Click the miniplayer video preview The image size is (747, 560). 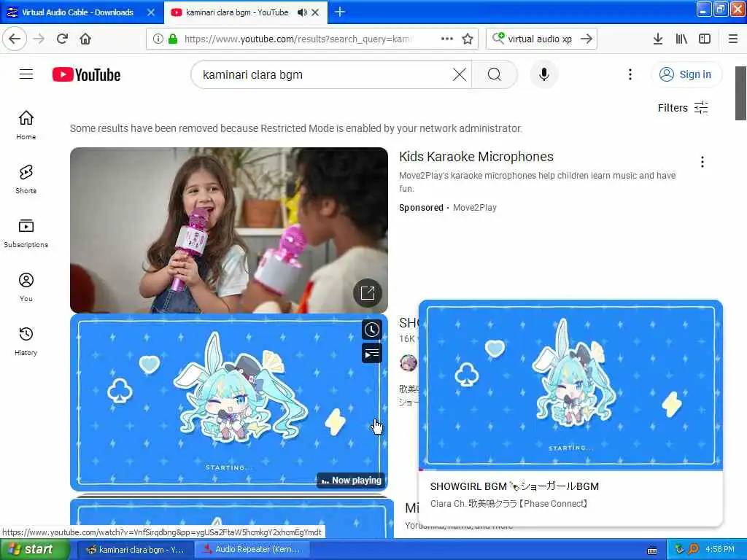[570, 385]
